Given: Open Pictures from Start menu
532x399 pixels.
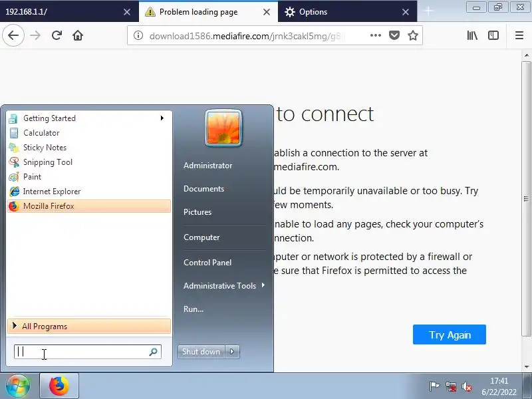Looking at the screenshot, I should point(198,212).
